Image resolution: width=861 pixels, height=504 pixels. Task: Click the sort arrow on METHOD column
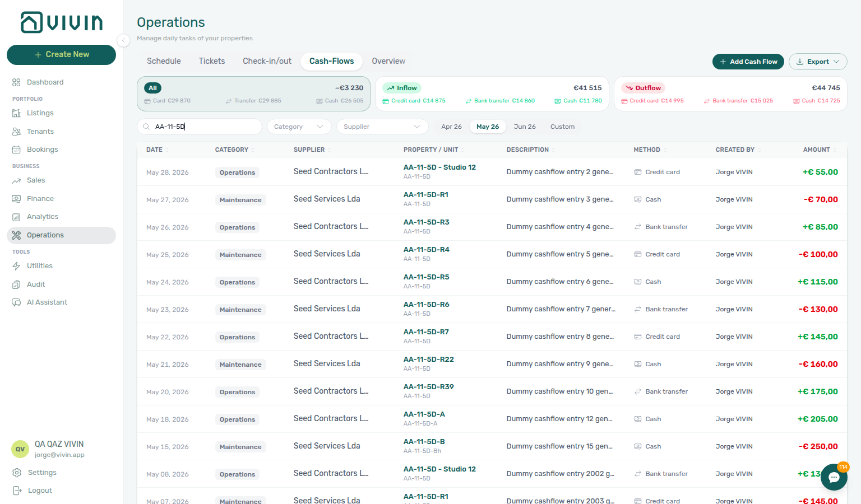tap(666, 150)
